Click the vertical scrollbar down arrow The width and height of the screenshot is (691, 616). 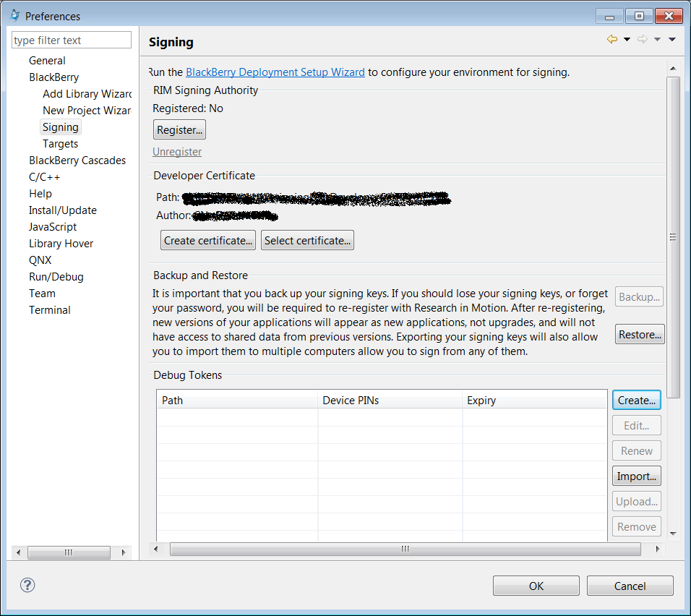tap(673, 534)
